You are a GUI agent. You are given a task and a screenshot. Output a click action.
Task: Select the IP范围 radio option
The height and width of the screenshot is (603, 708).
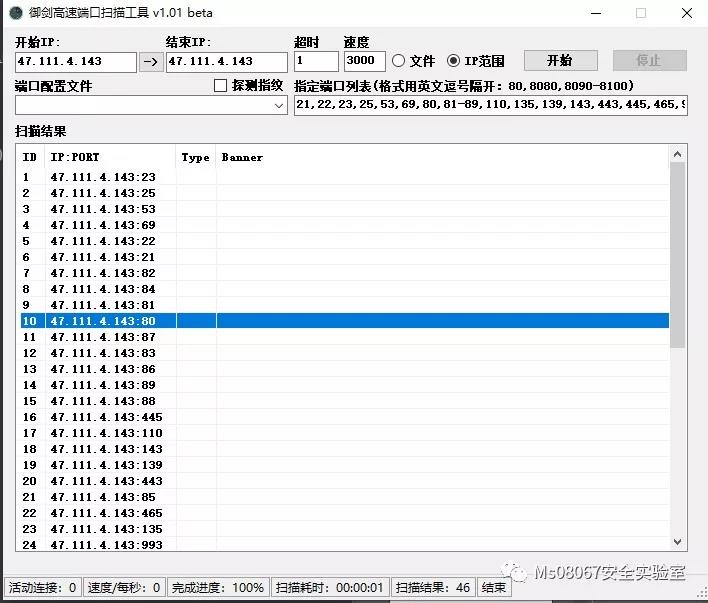point(454,61)
